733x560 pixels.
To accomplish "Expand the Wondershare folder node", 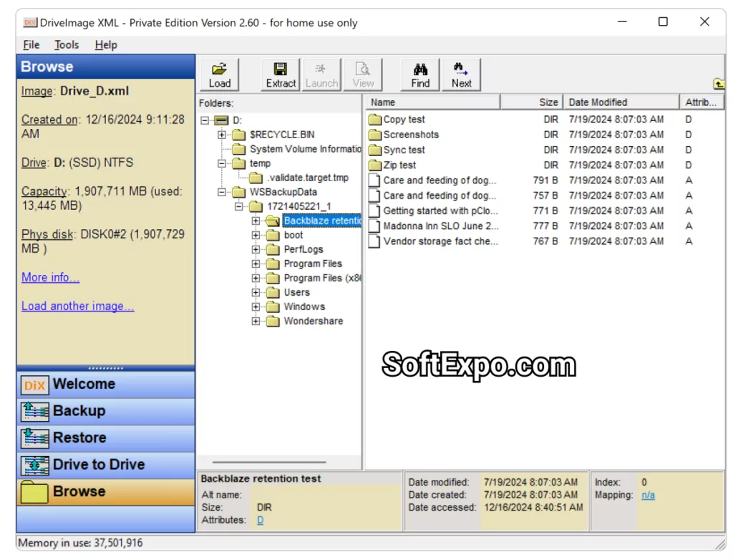I will tap(257, 321).
